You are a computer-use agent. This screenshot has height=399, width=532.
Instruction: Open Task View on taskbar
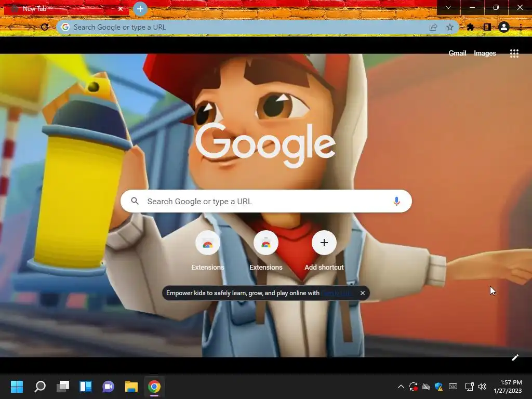tap(63, 387)
